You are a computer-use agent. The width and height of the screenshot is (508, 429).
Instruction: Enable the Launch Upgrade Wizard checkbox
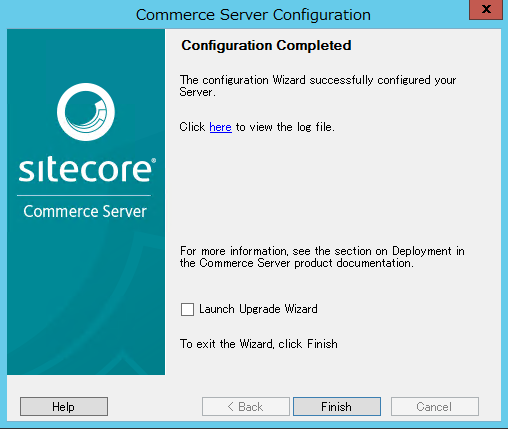coord(187,309)
